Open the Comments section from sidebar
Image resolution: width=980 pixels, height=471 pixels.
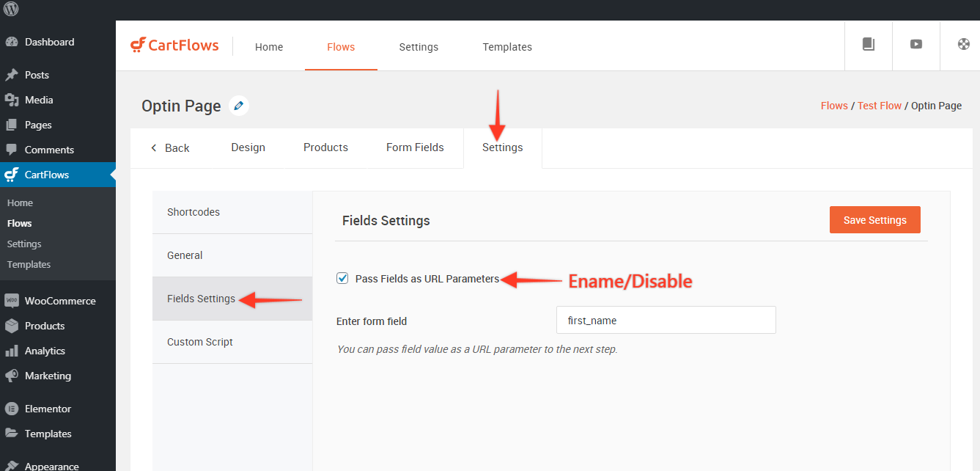click(x=46, y=150)
